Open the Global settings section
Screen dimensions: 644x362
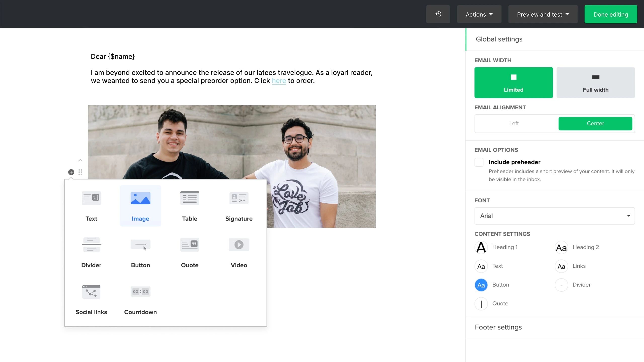pos(499,39)
